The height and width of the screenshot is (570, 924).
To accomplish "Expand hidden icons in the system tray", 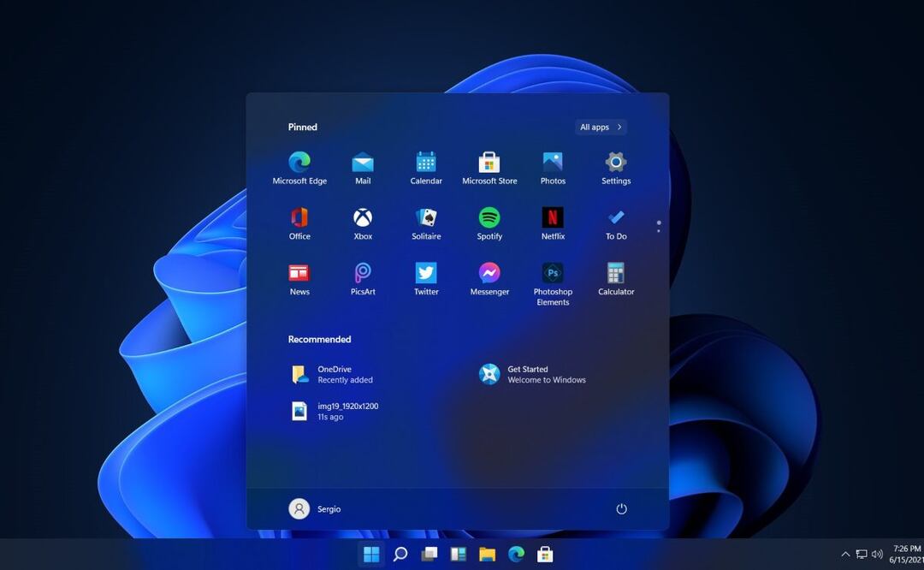I will [845, 554].
